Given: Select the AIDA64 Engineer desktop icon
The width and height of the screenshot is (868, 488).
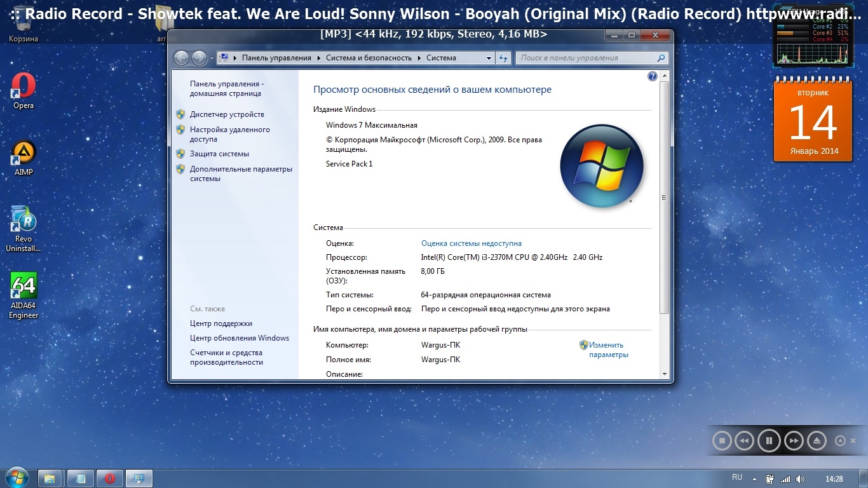Looking at the screenshot, I should pyautogui.click(x=24, y=295).
